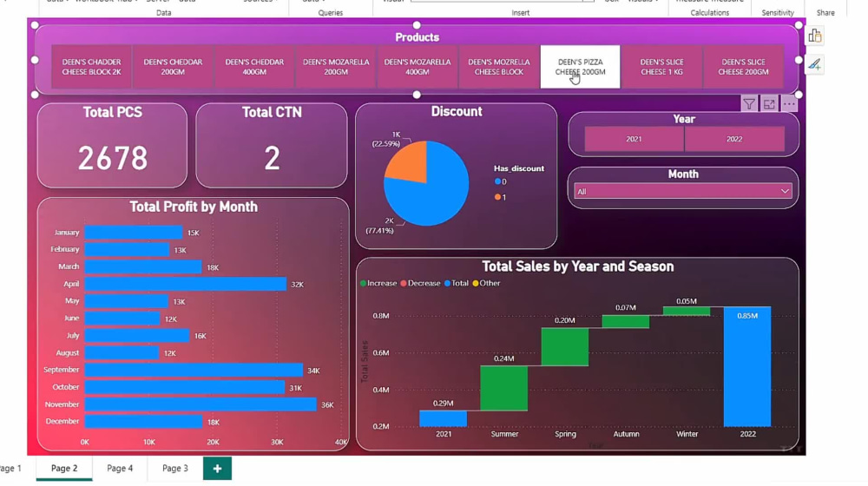This screenshot has height=486, width=868.
Task: Select DEEN'S CHADDER CHEESE BLOCK 2K product
Action: [x=91, y=67]
